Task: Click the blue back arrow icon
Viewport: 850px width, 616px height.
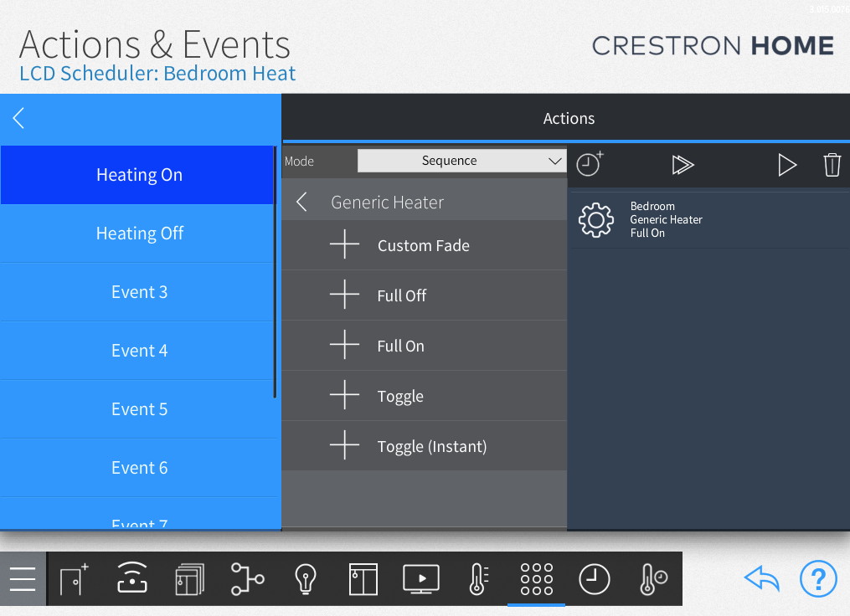Action: [x=762, y=578]
